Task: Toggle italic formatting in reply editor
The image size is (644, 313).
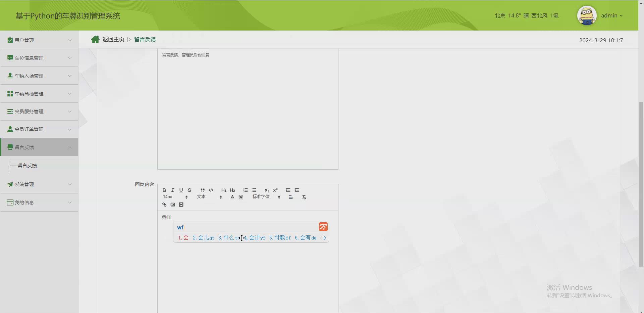Action: pyautogui.click(x=173, y=190)
